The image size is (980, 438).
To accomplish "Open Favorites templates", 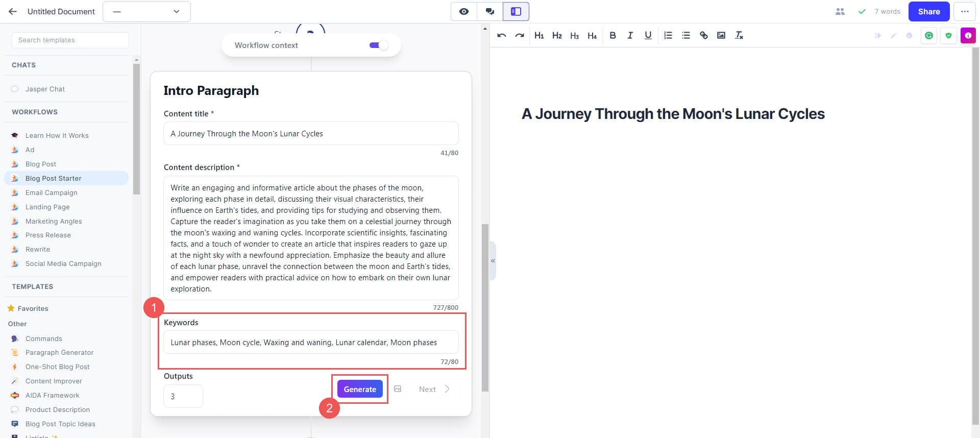I will point(33,308).
